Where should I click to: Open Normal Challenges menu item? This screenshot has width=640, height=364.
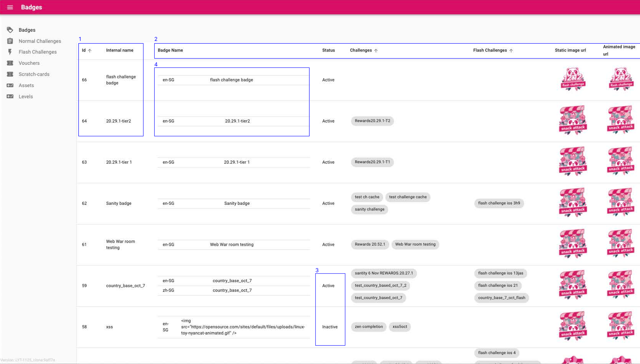coord(40,41)
